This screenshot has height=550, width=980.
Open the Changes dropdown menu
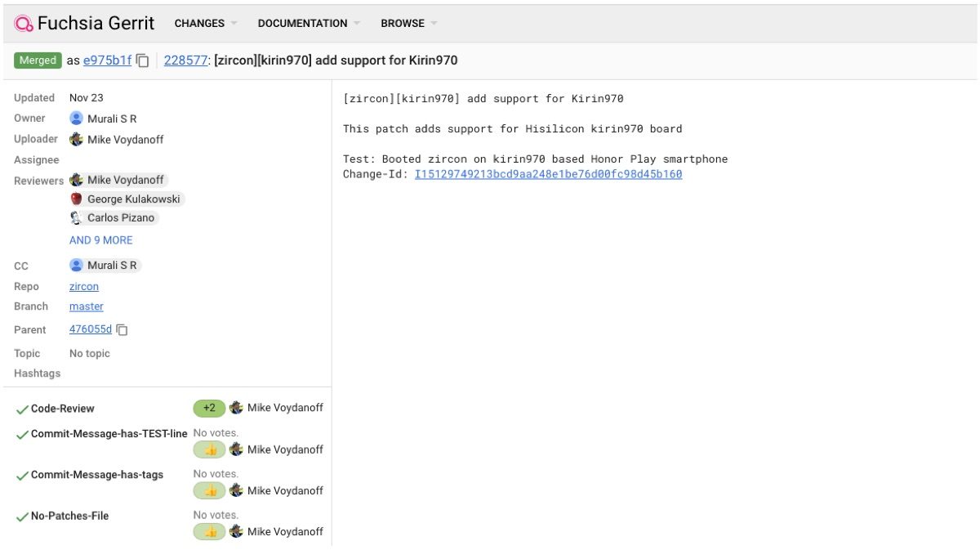pyautogui.click(x=205, y=24)
